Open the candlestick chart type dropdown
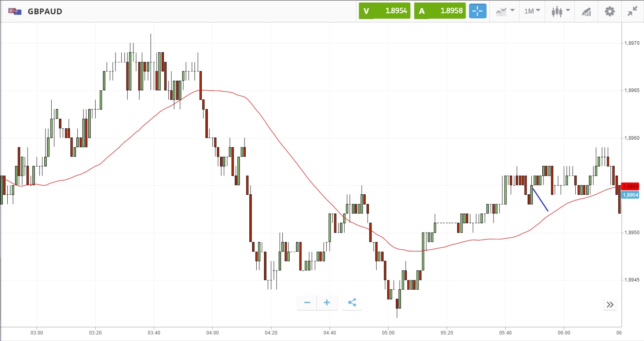The image size is (644, 341). click(560, 11)
